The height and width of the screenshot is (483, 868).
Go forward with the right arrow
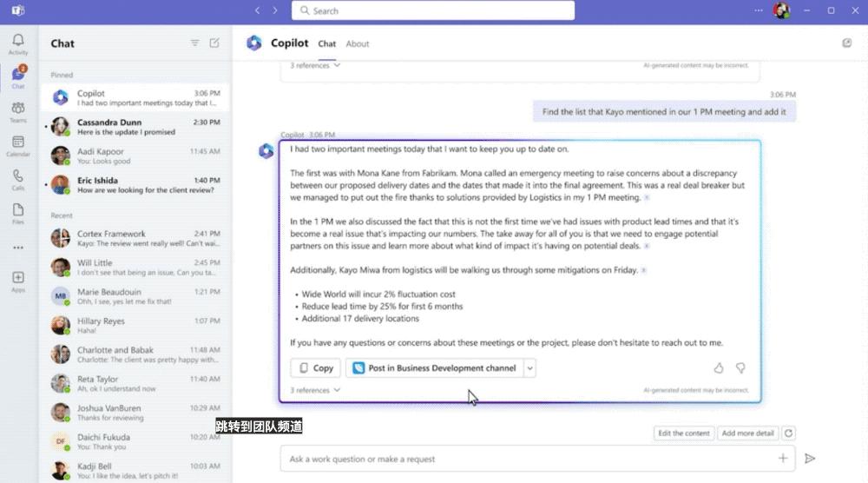click(275, 10)
